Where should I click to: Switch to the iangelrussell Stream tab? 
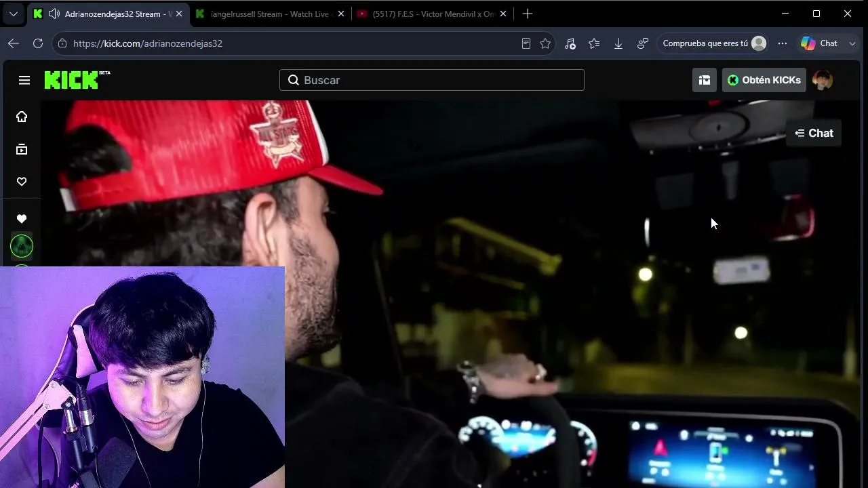(270, 14)
